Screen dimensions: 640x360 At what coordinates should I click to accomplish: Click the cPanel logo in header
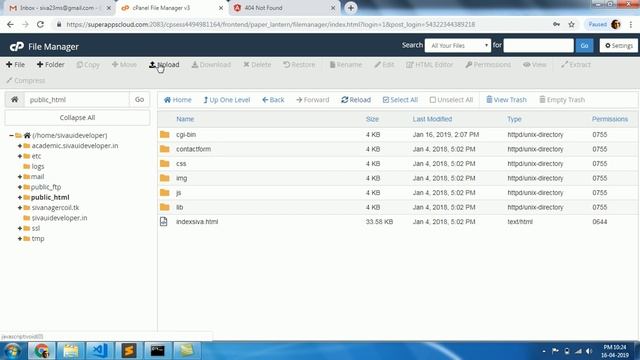pyautogui.click(x=16, y=47)
